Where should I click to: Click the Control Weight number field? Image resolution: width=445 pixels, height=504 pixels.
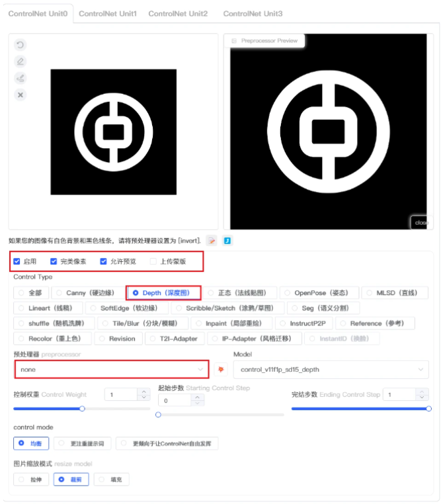point(122,394)
